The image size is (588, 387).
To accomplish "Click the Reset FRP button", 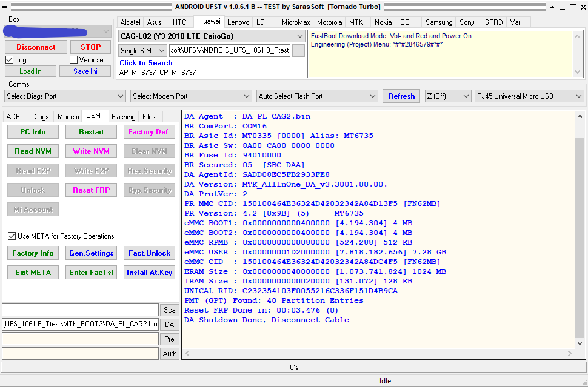I will pos(91,190).
